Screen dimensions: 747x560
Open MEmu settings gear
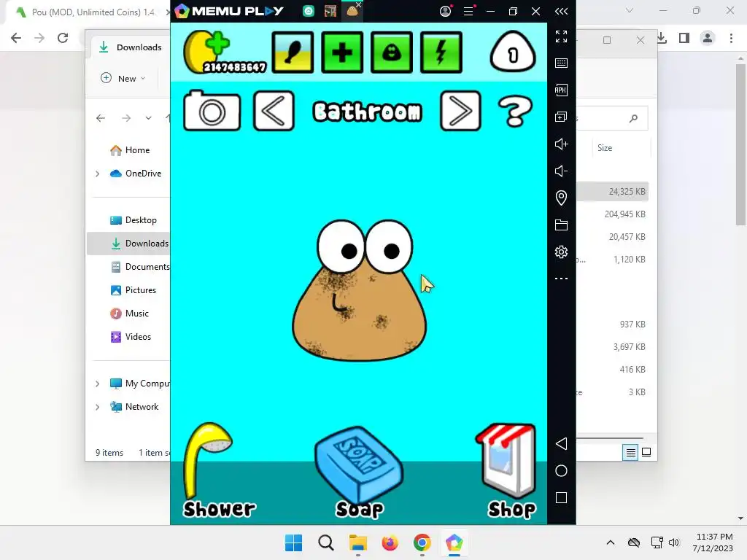tap(561, 252)
